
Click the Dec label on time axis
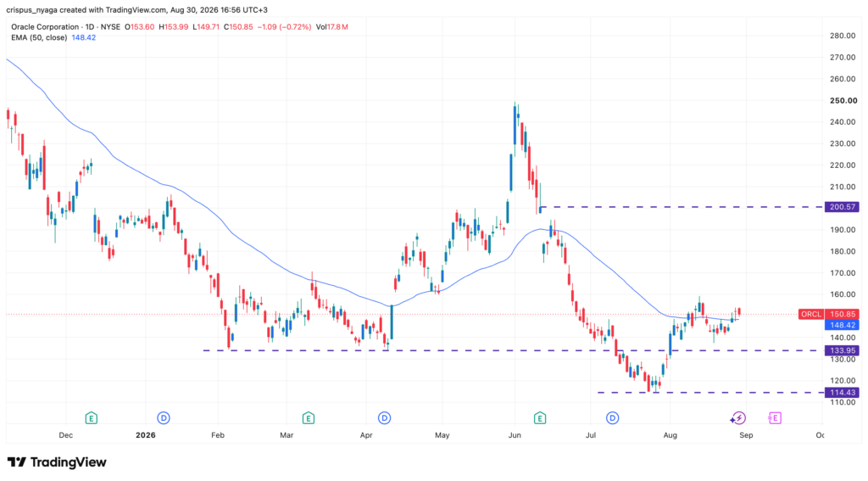(x=65, y=435)
